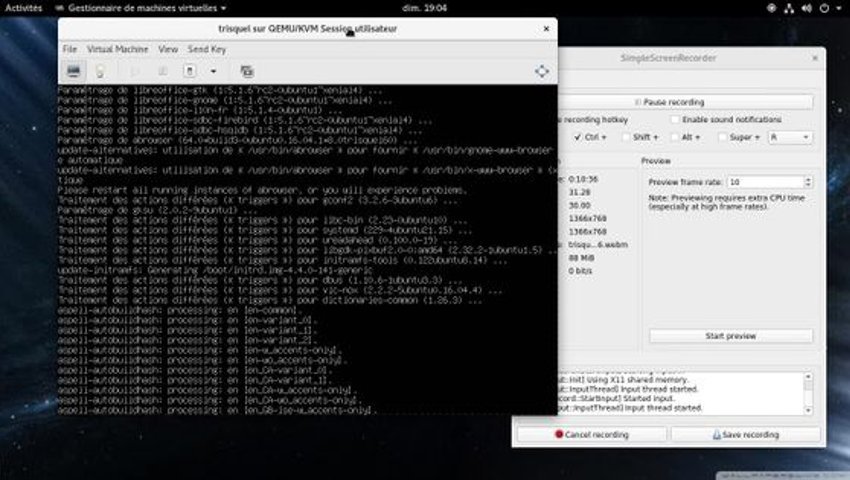Viewport: 850px width, 480px height.
Task: Click the trisqu...6.webm file name
Action: click(x=598, y=245)
